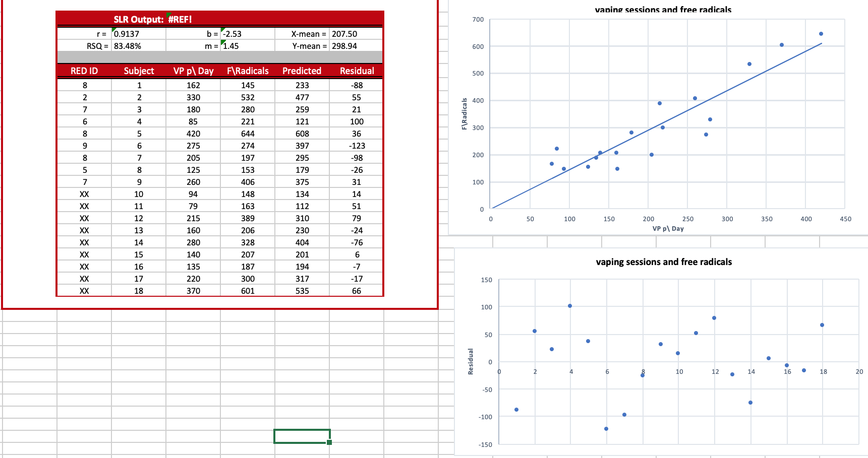Click the green error indicator on the r value cell
The width and height of the screenshot is (868, 458).
click(x=113, y=30)
